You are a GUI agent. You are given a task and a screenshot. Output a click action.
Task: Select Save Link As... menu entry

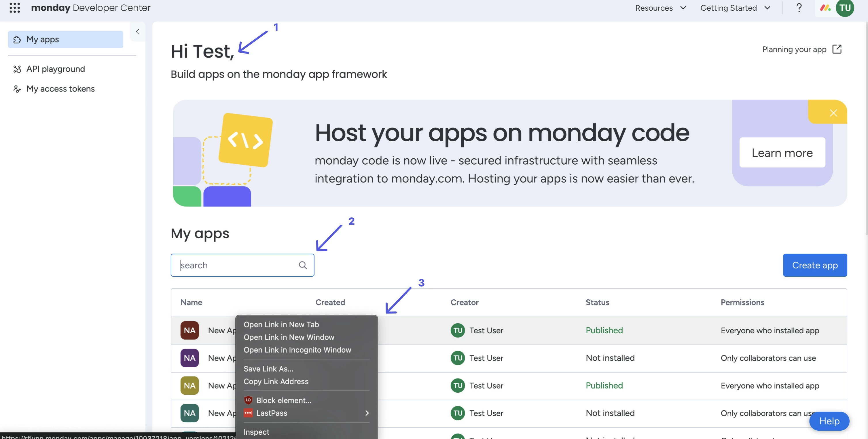(x=306, y=369)
